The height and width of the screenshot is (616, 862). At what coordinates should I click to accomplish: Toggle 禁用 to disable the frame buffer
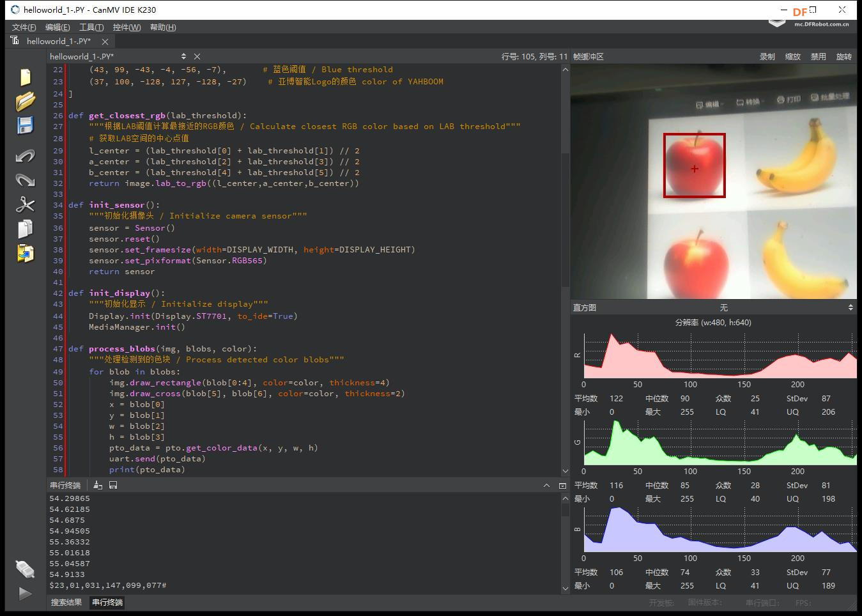click(819, 57)
